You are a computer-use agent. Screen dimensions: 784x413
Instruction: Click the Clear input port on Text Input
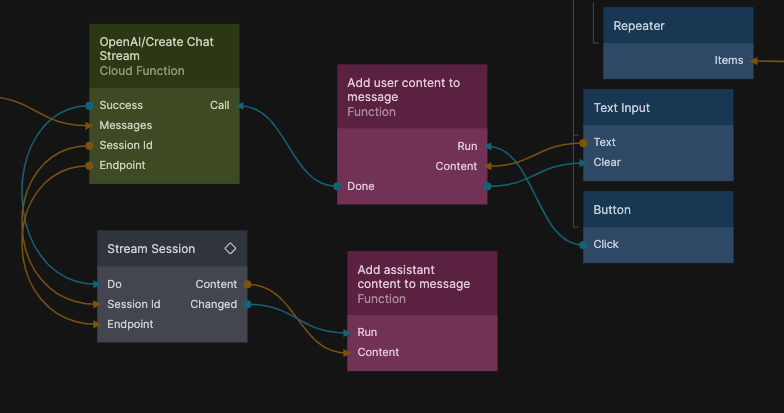tap(584, 162)
